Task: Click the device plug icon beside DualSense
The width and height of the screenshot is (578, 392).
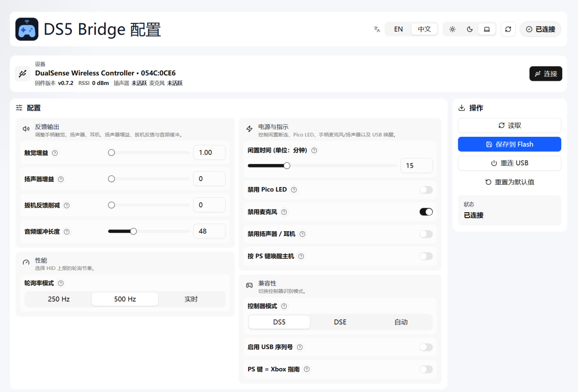Action: 23,74
